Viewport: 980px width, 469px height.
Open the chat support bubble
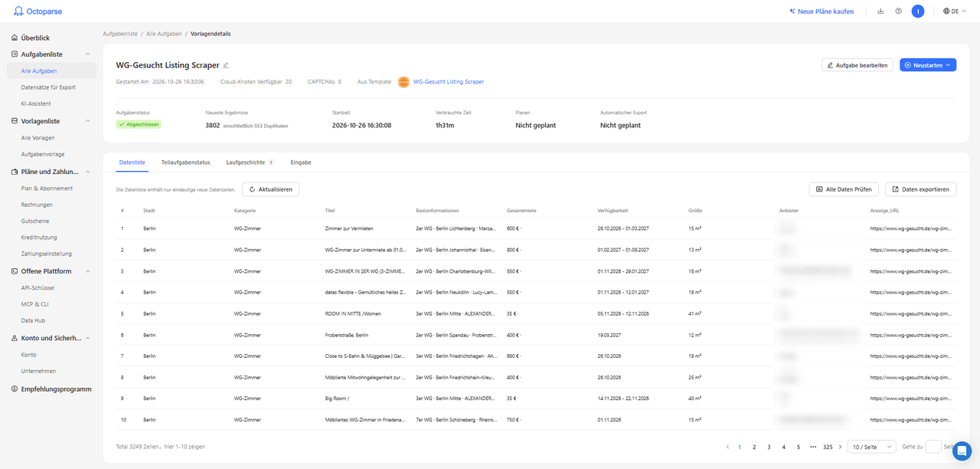(962, 451)
